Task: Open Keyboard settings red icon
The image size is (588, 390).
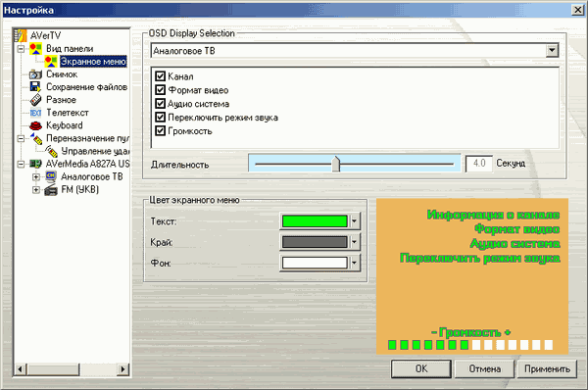Action: point(35,125)
